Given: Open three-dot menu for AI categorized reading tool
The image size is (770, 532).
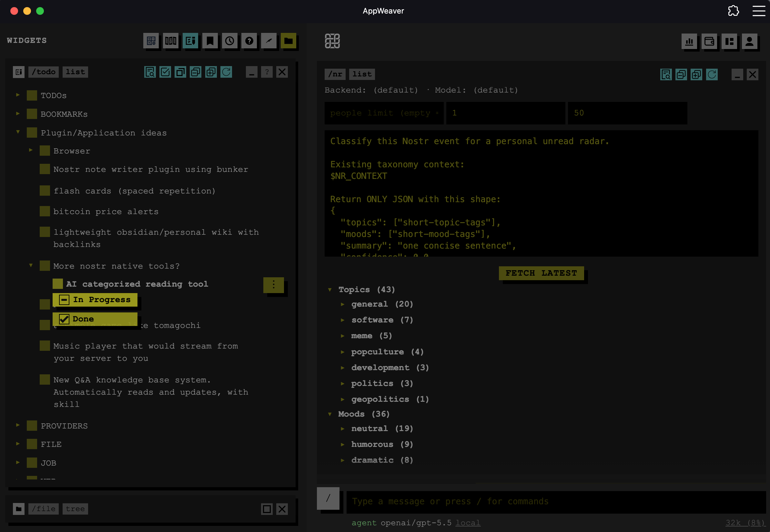Looking at the screenshot, I should coord(274,285).
